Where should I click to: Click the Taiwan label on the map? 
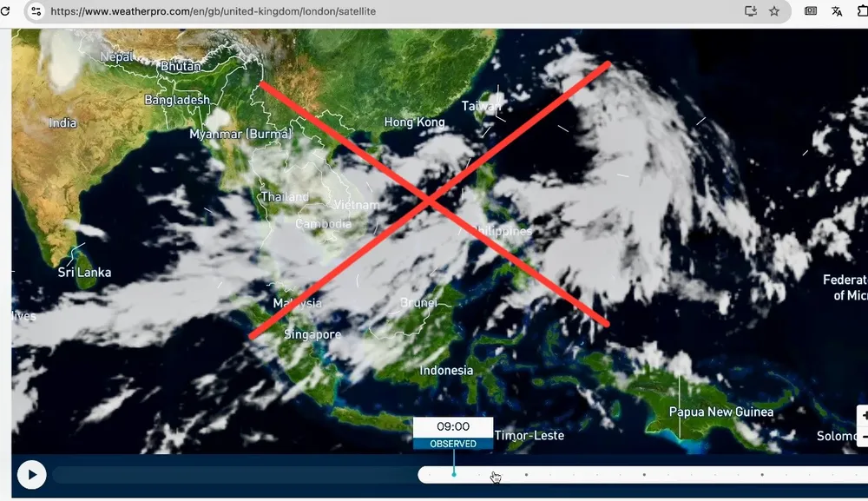(482, 106)
